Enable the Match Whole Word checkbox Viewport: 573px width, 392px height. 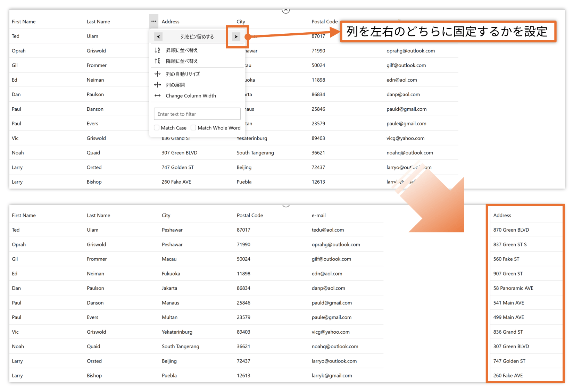tap(193, 127)
